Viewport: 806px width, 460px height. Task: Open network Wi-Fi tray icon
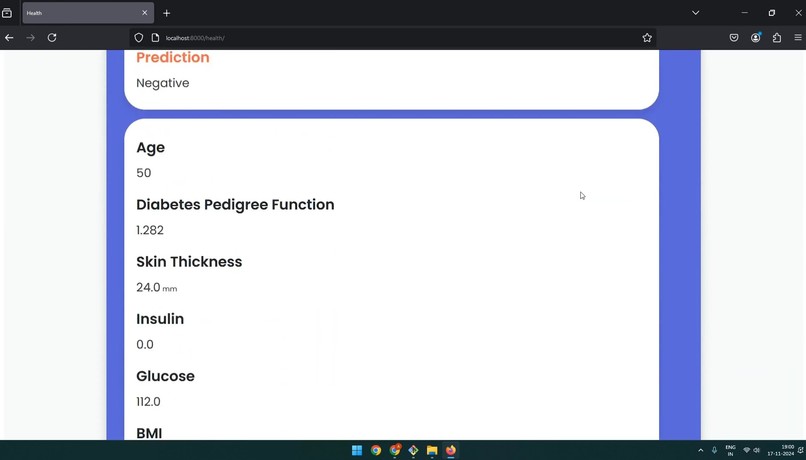(746, 450)
